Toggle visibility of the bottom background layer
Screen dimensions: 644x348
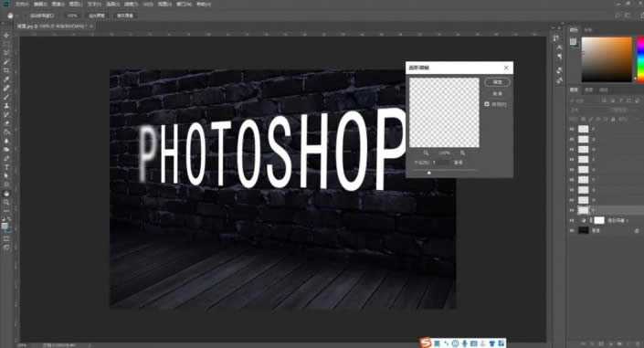click(x=572, y=230)
